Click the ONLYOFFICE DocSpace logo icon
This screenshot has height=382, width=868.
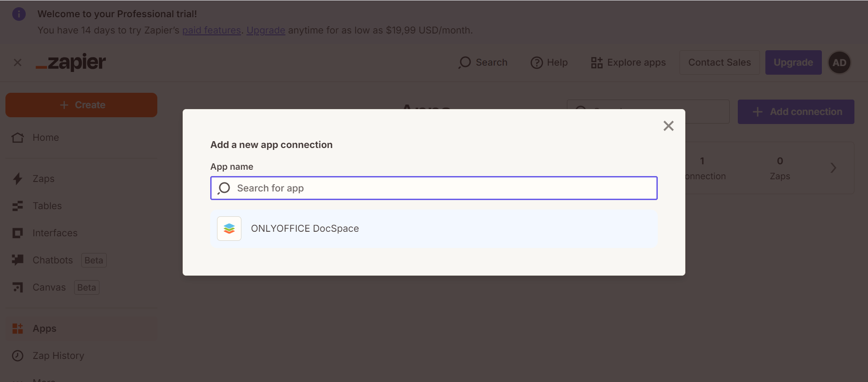tap(229, 229)
